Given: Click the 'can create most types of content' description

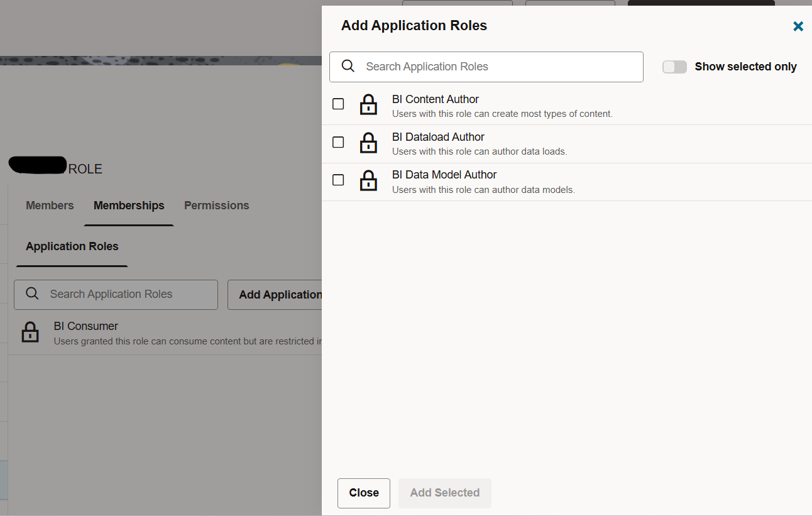Looking at the screenshot, I should coord(502,114).
